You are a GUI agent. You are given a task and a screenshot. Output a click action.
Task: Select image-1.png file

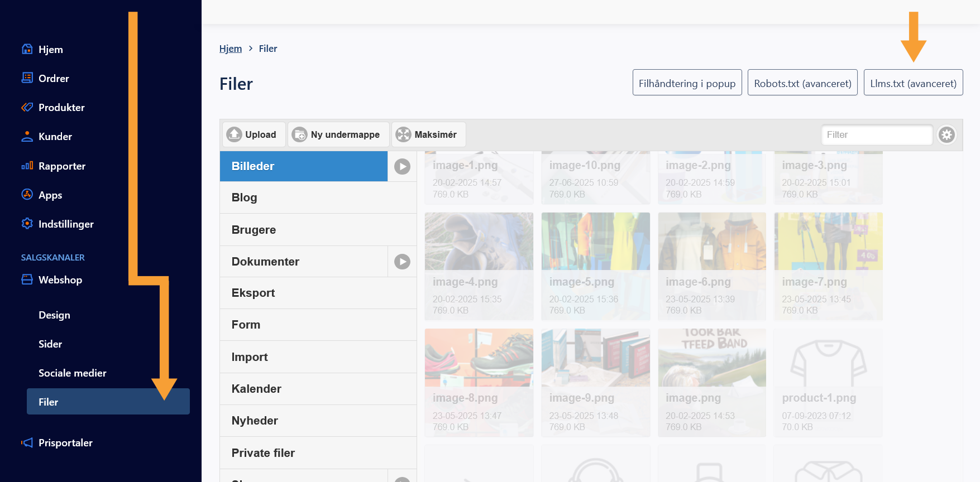click(479, 177)
